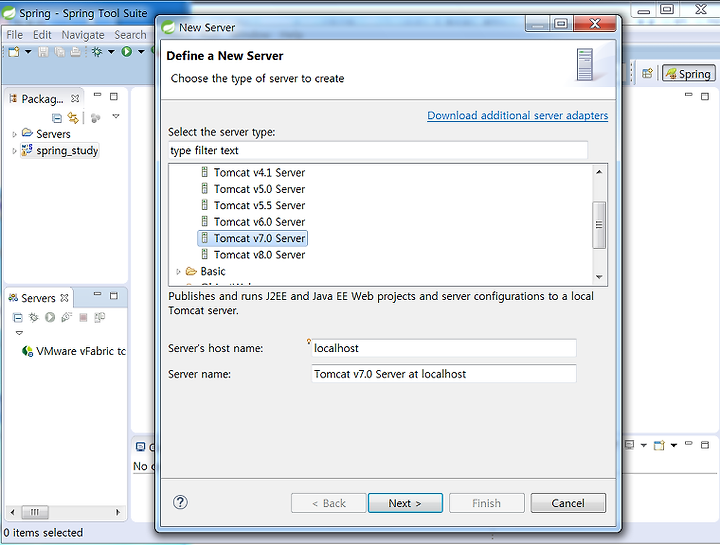This screenshot has height=545, width=720.
Task: Click the Debug bug icon in main toolbar
Action: point(97,52)
